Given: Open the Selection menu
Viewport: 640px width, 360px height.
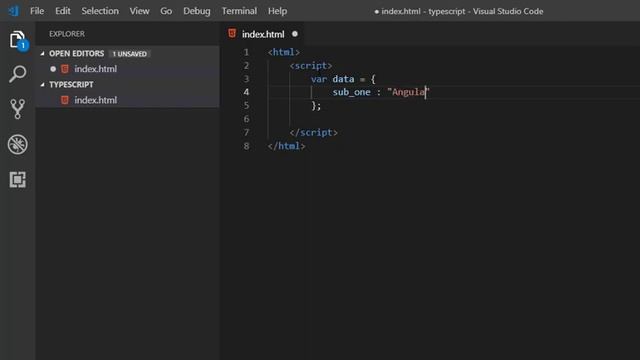Looking at the screenshot, I should (100, 11).
